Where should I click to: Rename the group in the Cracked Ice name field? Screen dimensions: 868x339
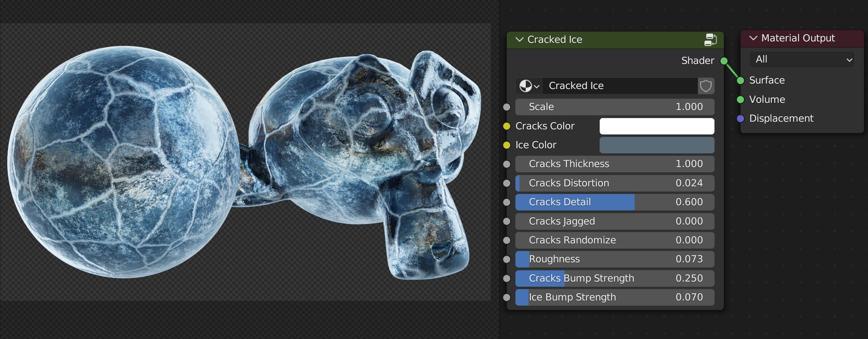point(617,86)
